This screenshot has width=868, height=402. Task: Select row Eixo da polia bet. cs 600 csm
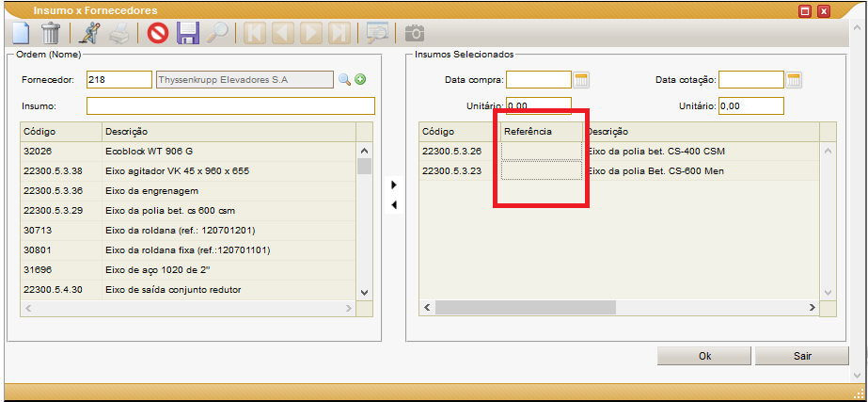point(188,211)
